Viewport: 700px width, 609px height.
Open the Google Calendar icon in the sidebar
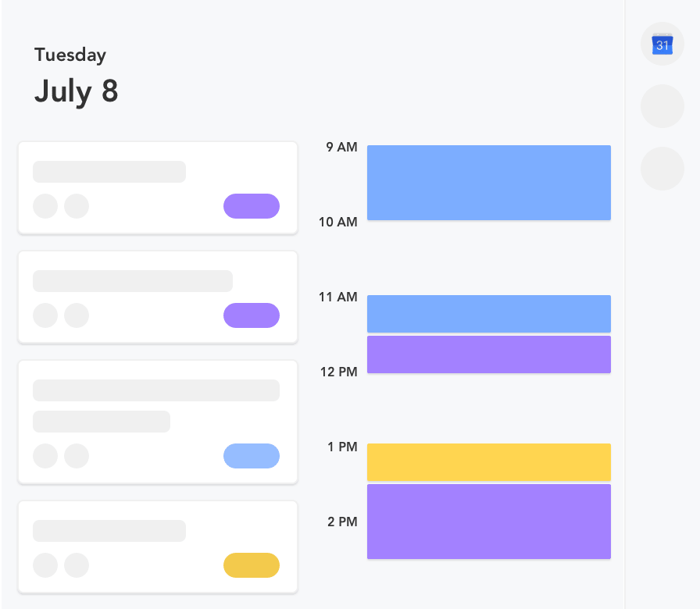point(662,45)
